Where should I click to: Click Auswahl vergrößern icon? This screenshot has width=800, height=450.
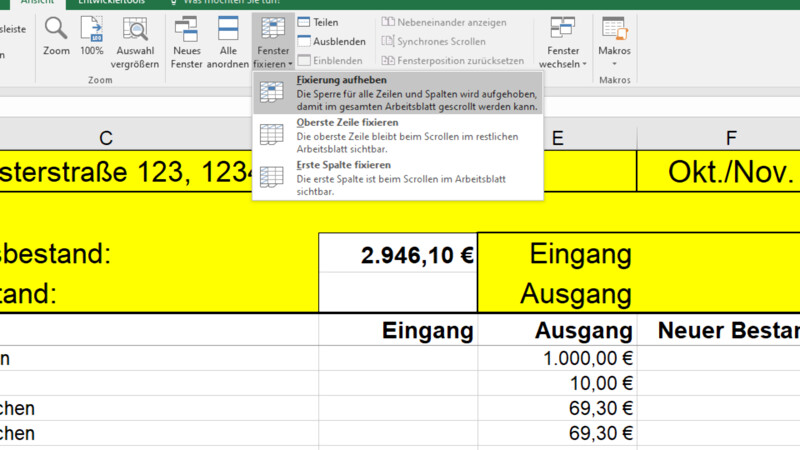(135, 29)
